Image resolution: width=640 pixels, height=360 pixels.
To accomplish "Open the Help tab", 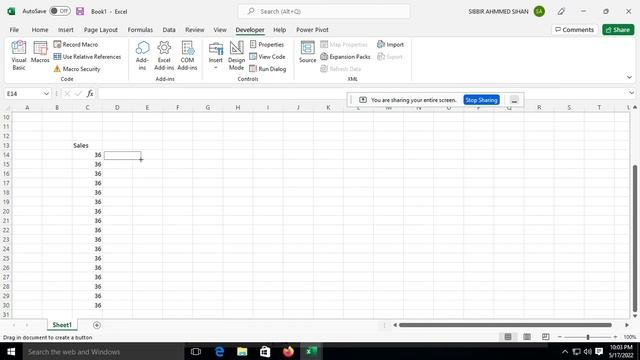I will point(280,30).
